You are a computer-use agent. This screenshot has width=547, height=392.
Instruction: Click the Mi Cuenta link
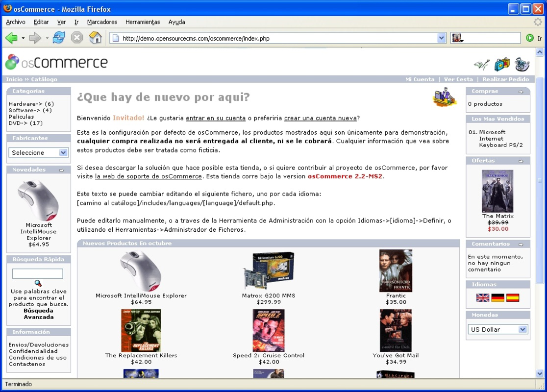(x=420, y=79)
